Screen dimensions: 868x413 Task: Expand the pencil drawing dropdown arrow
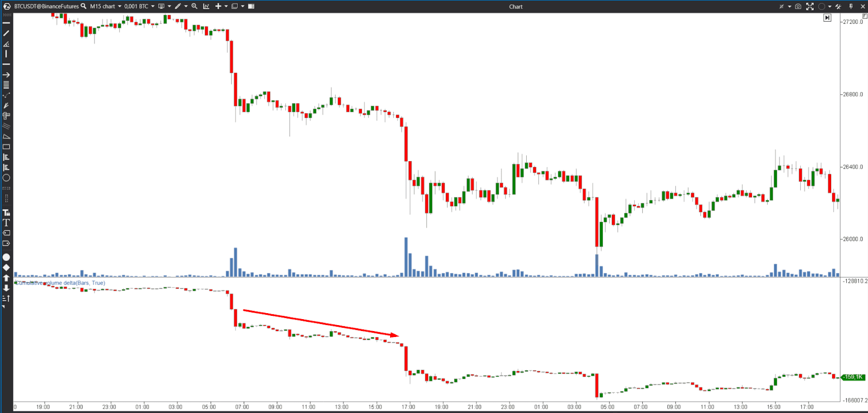click(186, 6)
